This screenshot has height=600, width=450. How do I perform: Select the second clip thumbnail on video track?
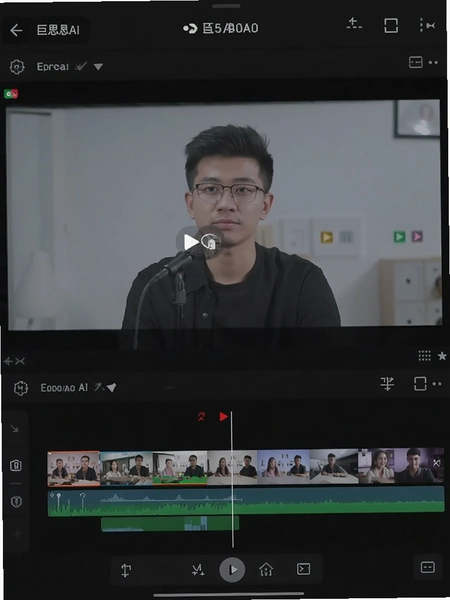(126, 468)
